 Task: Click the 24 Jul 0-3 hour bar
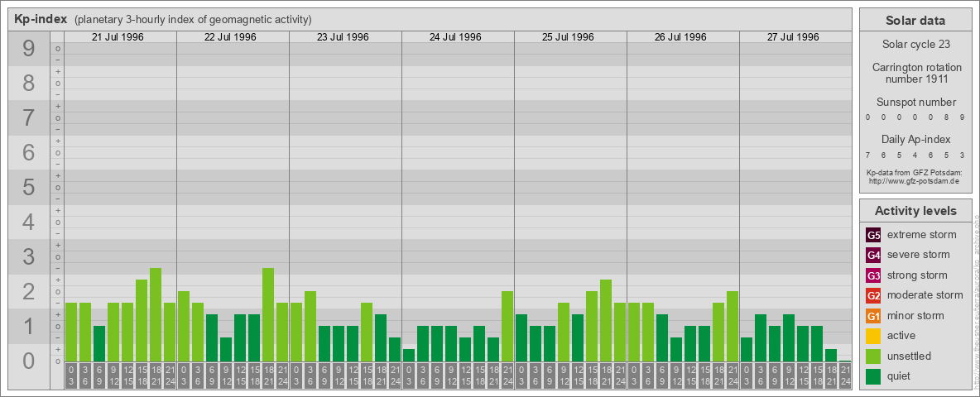click(409, 356)
